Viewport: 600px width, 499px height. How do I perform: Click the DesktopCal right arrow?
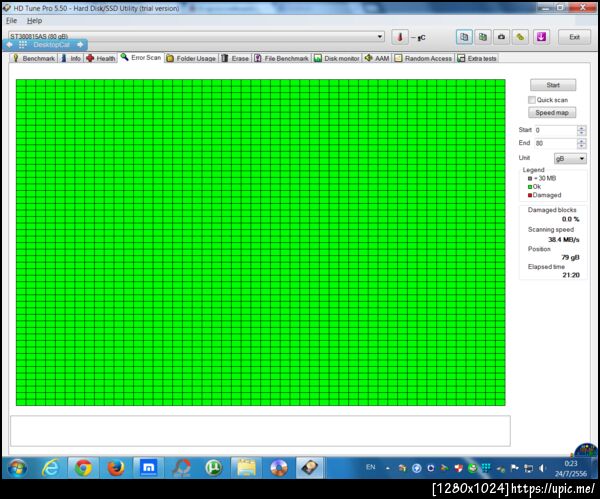point(80,45)
